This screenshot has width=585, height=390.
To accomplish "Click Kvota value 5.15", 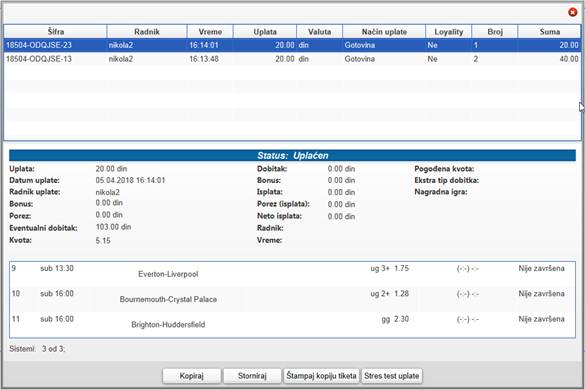I will [103, 241].
